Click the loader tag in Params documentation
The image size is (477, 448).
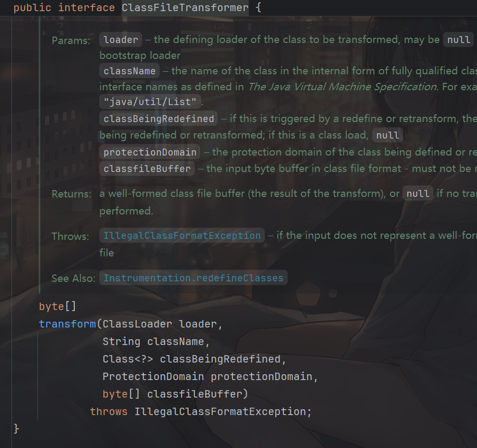click(121, 40)
